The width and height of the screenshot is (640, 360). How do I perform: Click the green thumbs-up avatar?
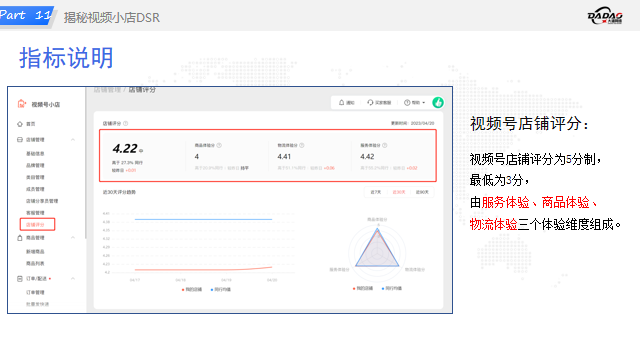point(438,102)
